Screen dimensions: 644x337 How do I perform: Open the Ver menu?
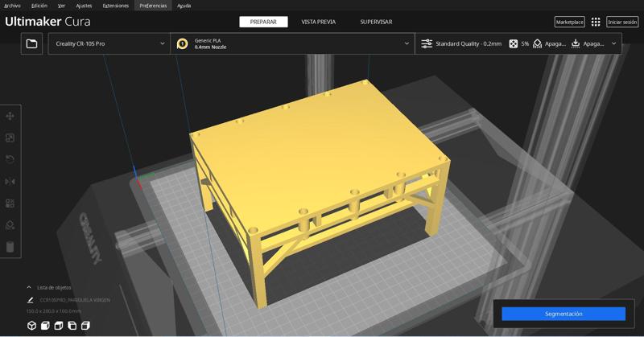(x=62, y=6)
